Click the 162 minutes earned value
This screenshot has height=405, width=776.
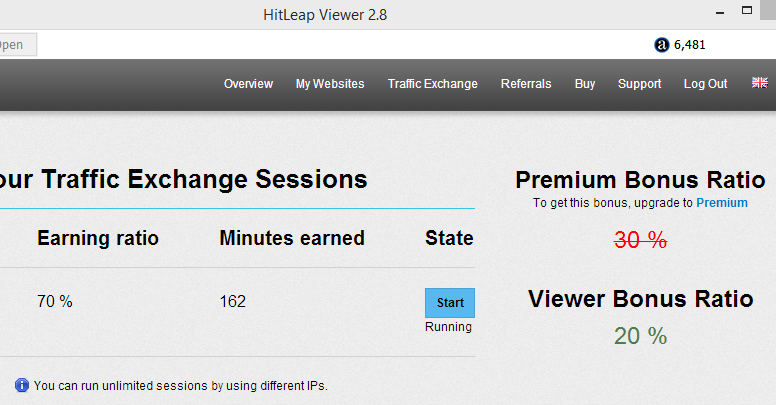pyautogui.click(x=233, y=302)
